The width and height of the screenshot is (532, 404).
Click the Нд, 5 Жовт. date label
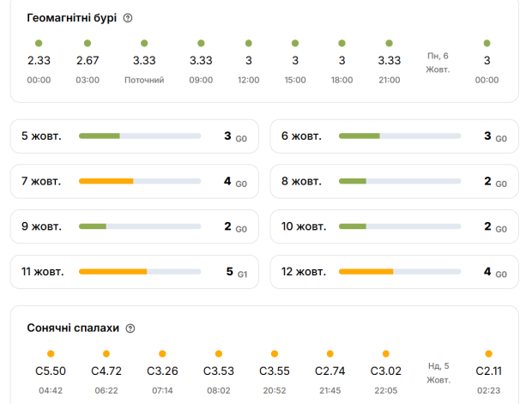tap(438, 372)
